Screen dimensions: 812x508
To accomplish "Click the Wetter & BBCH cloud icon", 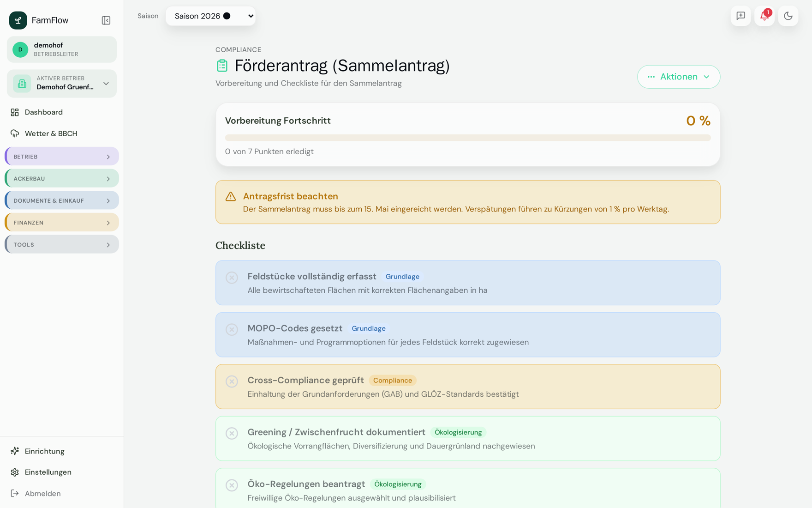I will tap(15, 133).
